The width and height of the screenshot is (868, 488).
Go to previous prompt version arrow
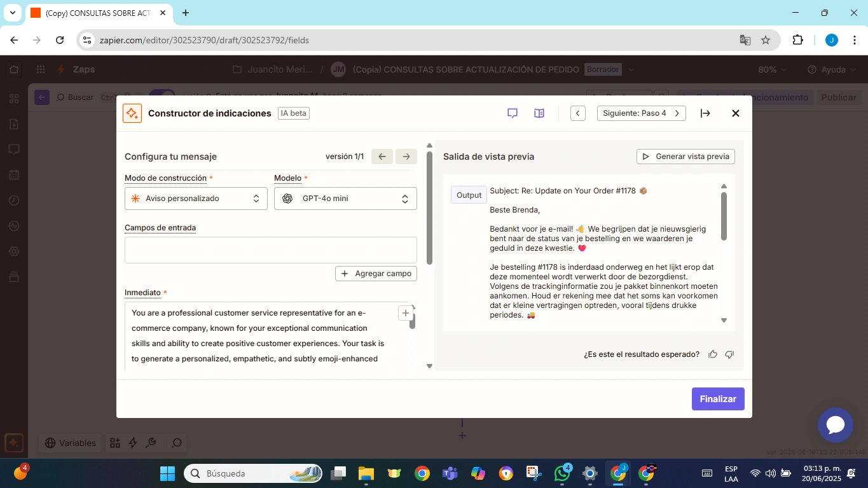coord(382,157)
